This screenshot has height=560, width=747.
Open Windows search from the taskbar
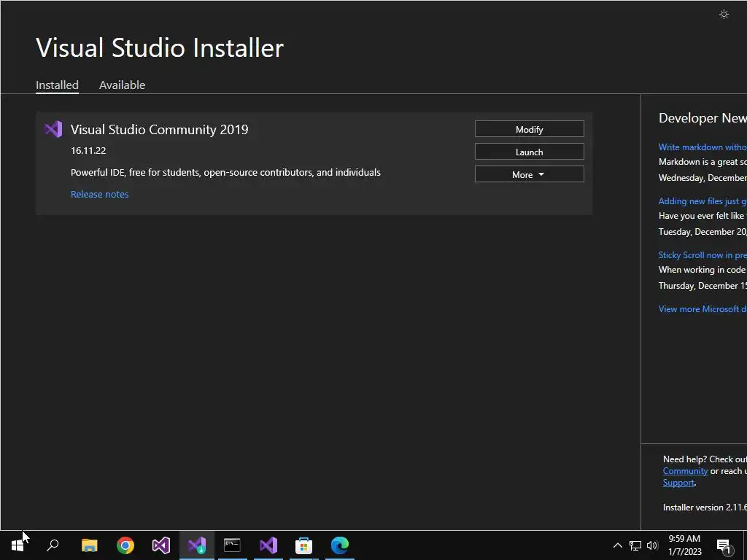click(x=53, y=545)
